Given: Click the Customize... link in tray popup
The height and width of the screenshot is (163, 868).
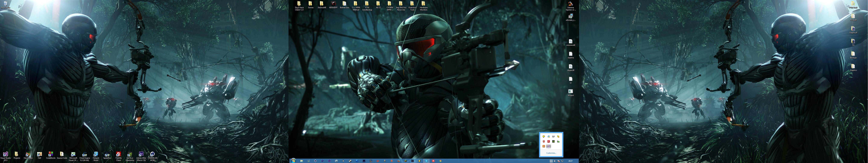Looking at the screenshot, I should tap(551, 153).
